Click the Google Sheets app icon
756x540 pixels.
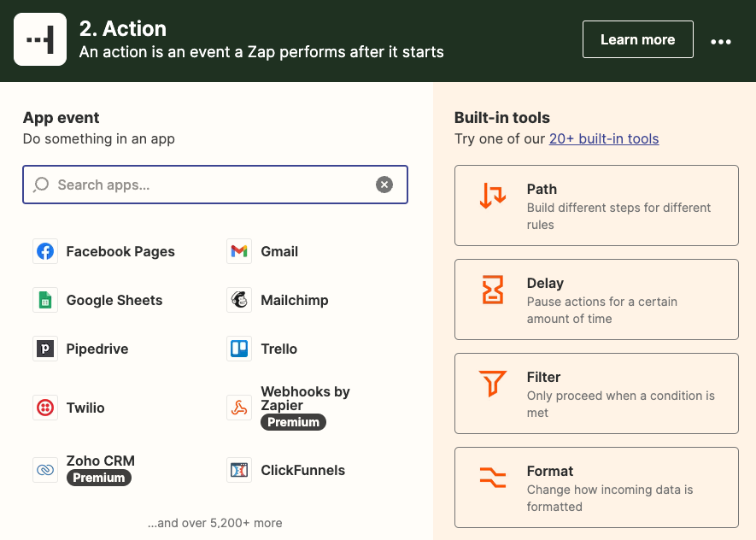tap(45, 300)
